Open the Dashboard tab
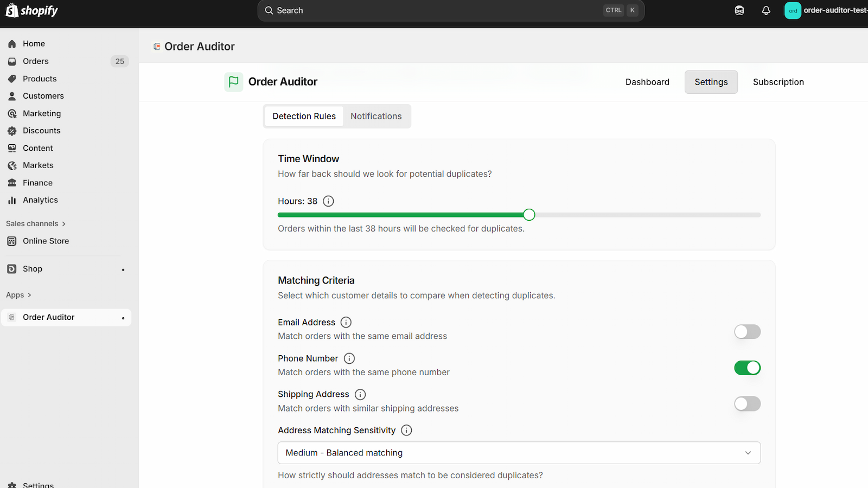Screen dimensions: 868x488 [x=647, y=82]
